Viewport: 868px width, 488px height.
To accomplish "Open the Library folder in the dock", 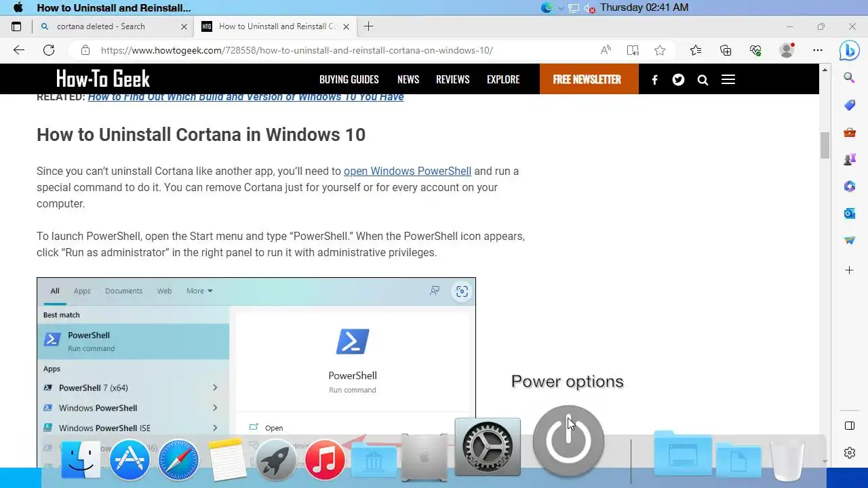I will [x=374, y=462].
